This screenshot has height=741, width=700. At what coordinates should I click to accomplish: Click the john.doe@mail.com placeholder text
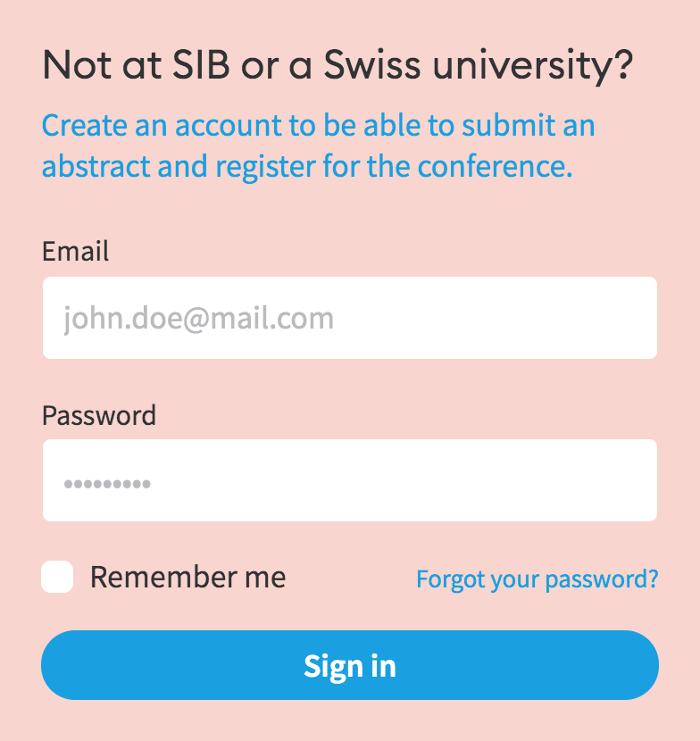(198, 319)
